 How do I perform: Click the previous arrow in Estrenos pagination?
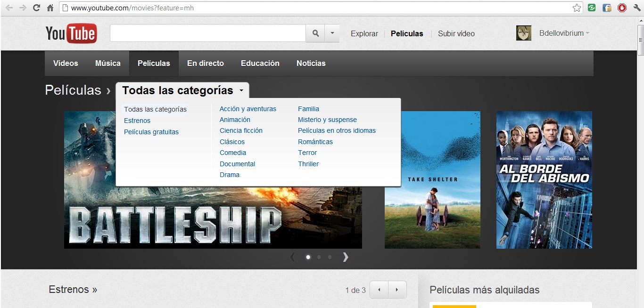coord(379,290)
